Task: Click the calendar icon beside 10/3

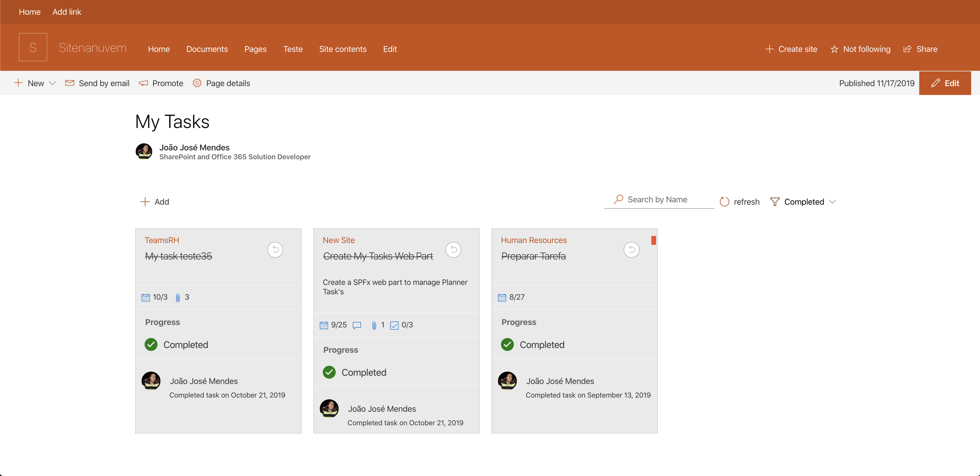Action: tap(146, 297)
